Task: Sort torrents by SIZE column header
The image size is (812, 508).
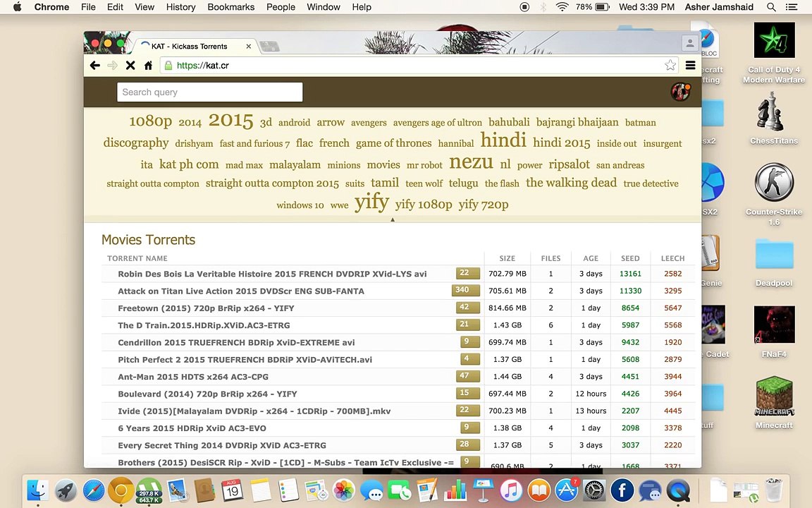Action: (x=507, y=258)
